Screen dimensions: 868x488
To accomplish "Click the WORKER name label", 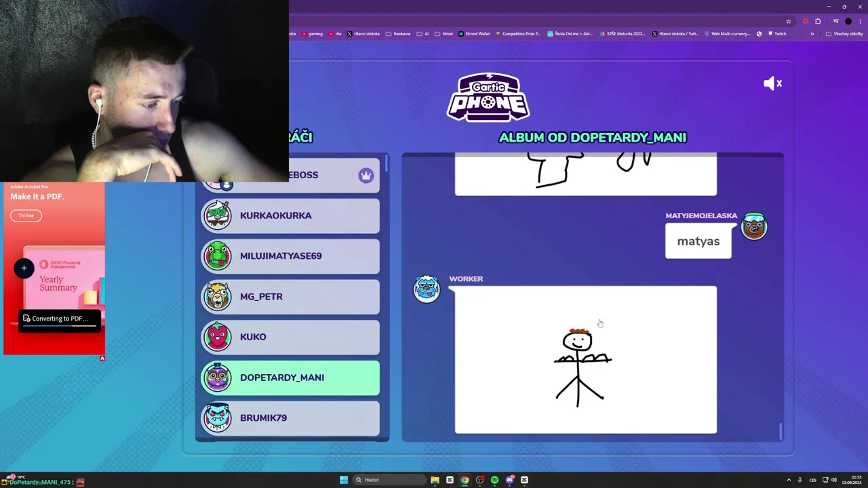I will [x=466, y=279].
